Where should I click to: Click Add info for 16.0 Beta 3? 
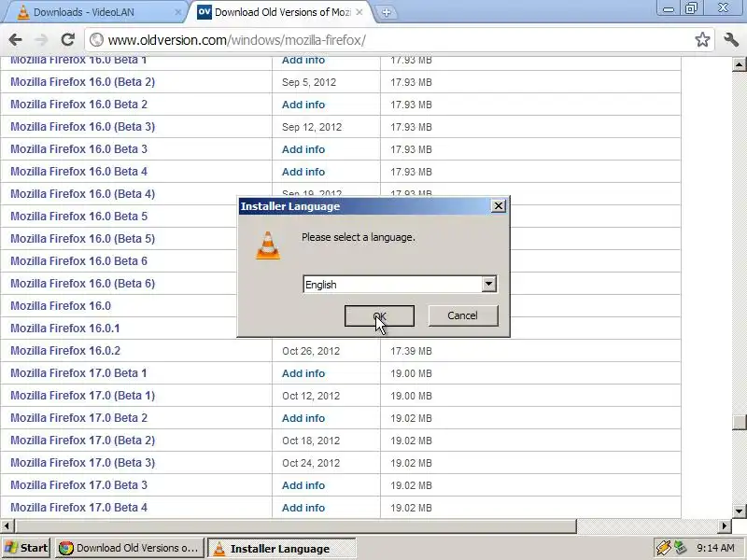point(303,149)
